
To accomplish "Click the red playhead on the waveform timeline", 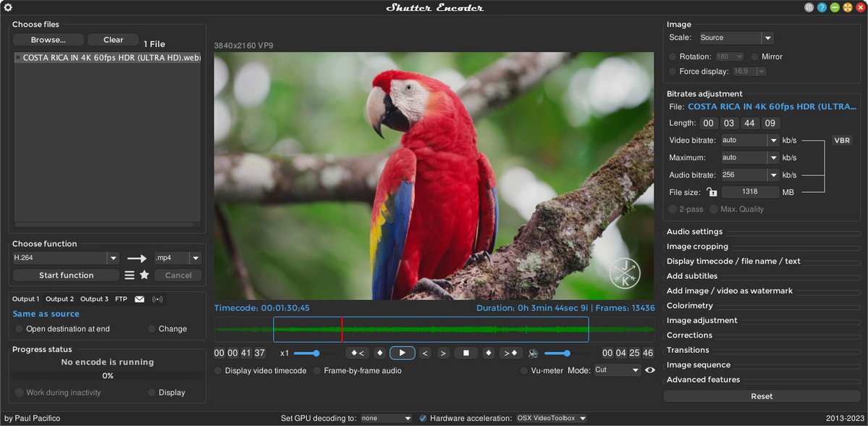I will click(342, 330).
